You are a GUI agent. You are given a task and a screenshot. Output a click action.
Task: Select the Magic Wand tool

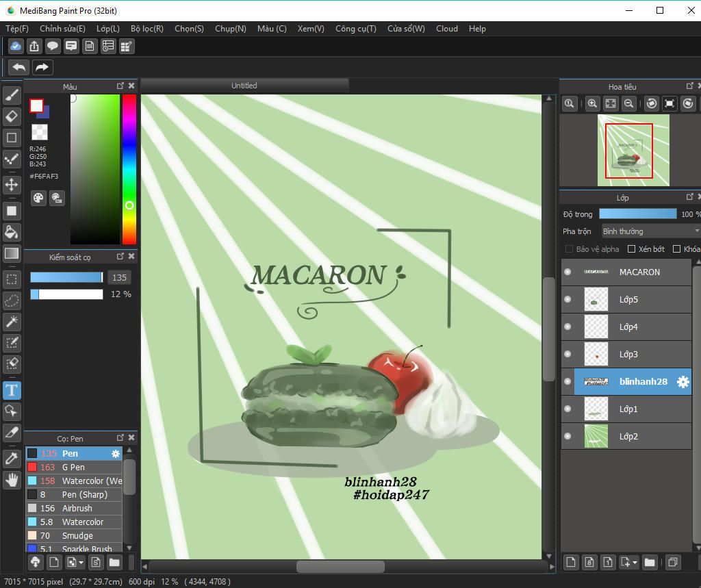[12, 322]
